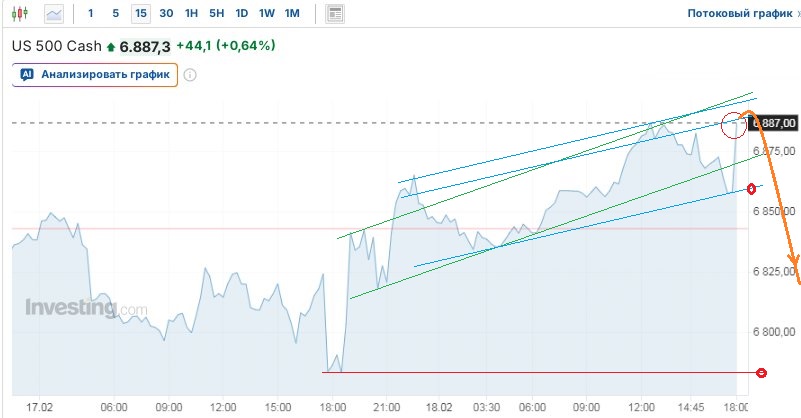
Task: Choose the 1W weekly interval
Action: coord(266,14)
